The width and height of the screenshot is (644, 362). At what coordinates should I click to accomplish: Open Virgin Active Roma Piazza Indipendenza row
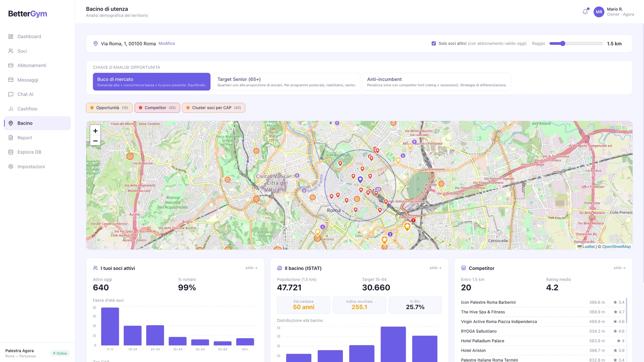543,322
